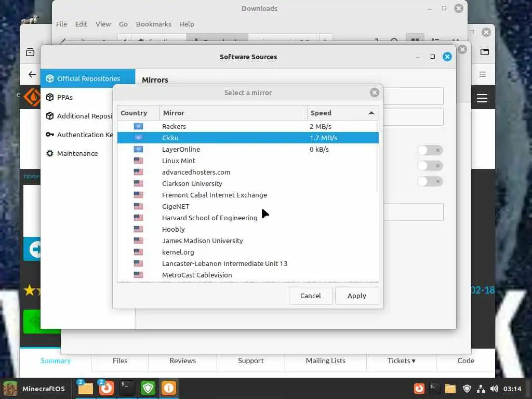The height and width of the screenshot is (399, 532).
Task: Select the kernel.org mirror
Action: [248, 252]
